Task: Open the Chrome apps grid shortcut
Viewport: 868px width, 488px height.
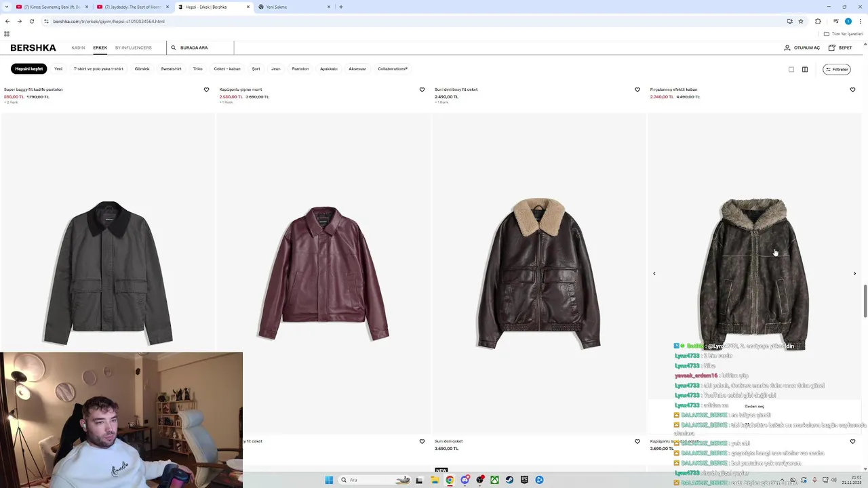Action: 7,34
